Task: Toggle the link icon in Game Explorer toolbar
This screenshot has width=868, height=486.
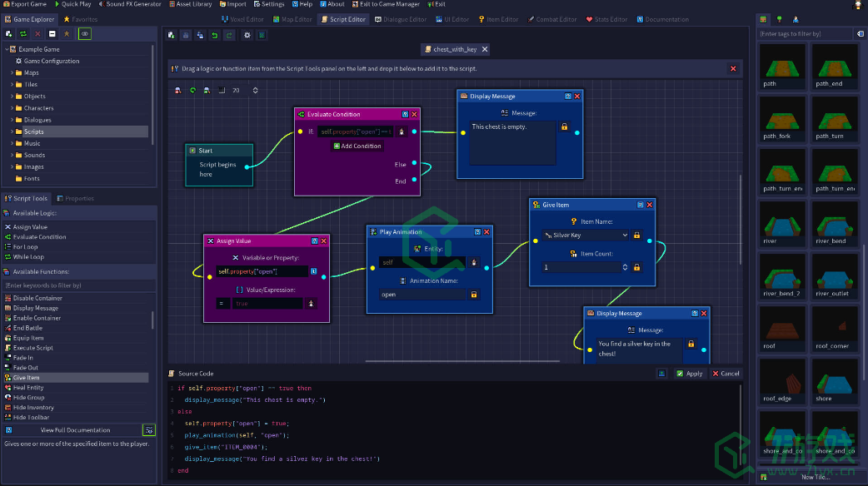Action: (84, 34)
